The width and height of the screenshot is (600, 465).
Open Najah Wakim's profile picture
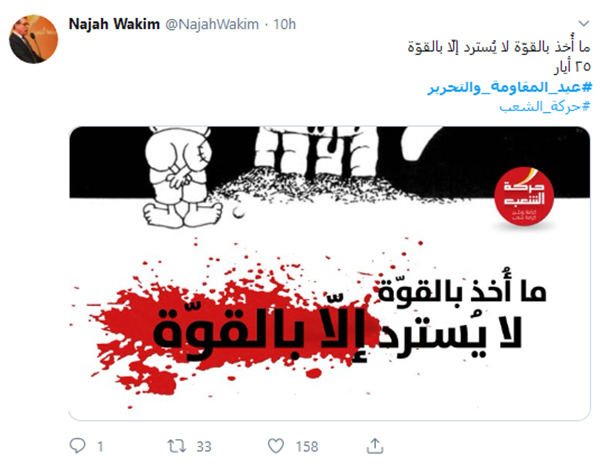coord(34,39)
